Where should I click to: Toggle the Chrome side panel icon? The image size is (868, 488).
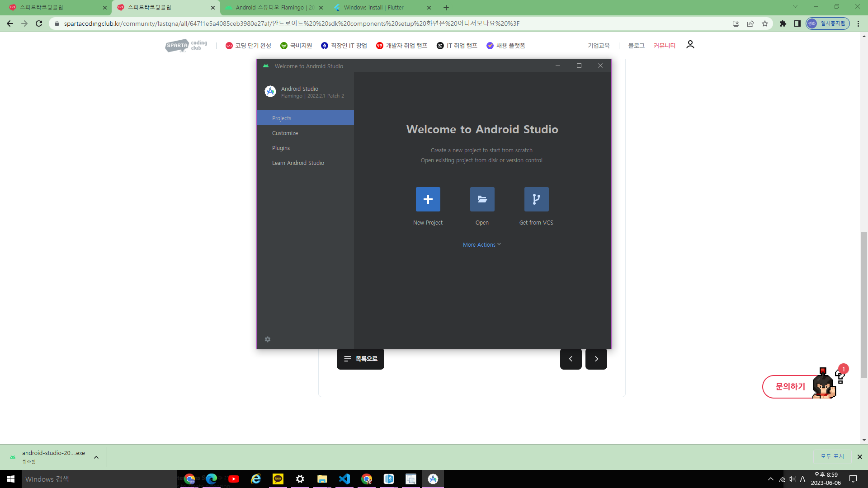797,23
